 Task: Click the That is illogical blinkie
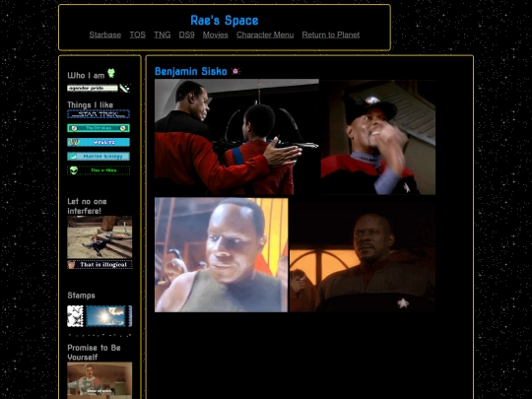(x=100, y=265)
